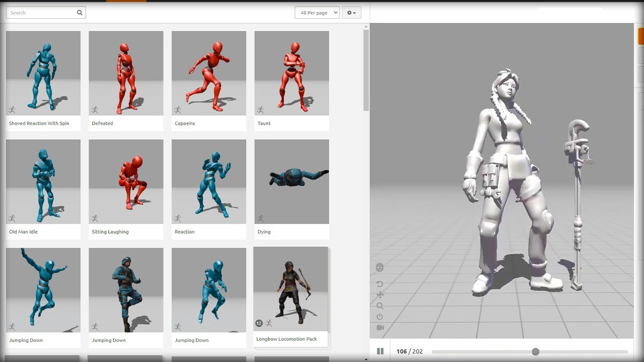Click the search magnifier icon
Screen dimensions: 644x362
click(79, 13)
